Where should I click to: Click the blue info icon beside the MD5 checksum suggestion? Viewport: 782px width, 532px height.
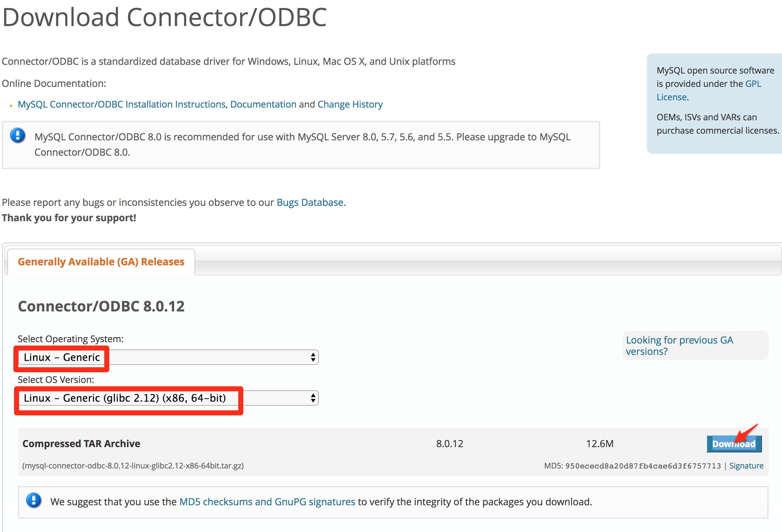tap(34, 500)
